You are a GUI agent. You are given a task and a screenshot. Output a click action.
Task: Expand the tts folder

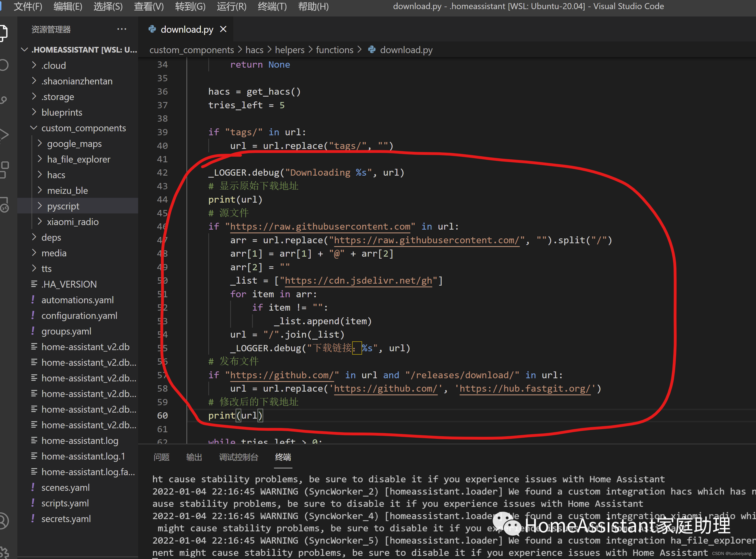(78, 268)
